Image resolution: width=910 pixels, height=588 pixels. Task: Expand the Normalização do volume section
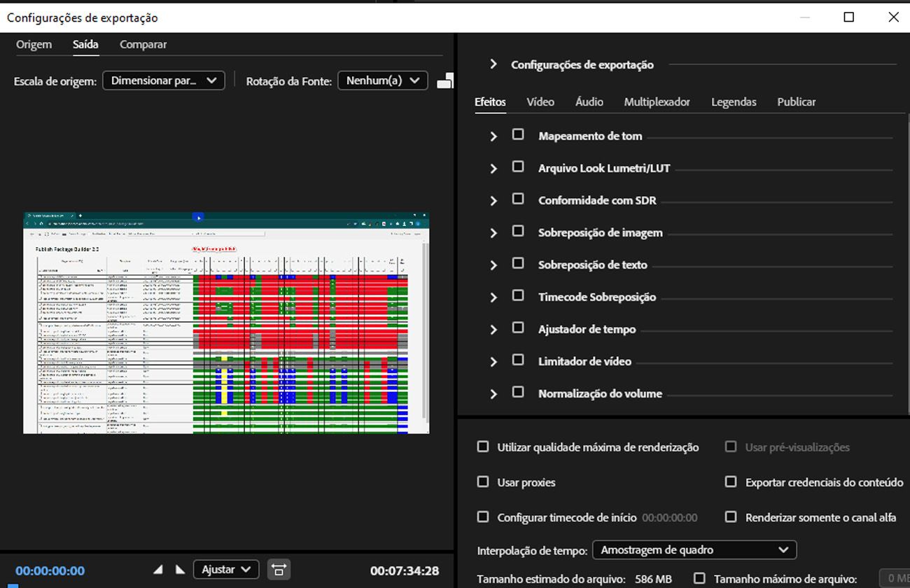click(x=493, y=393)
